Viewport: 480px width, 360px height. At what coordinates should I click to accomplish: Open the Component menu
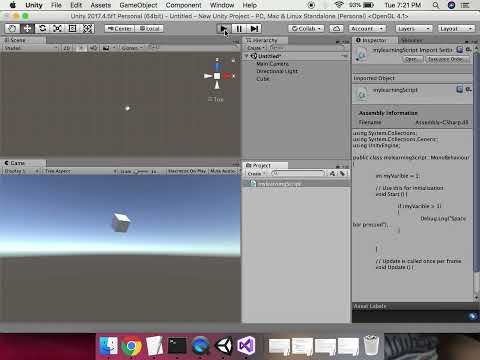[x=184, y=5]
